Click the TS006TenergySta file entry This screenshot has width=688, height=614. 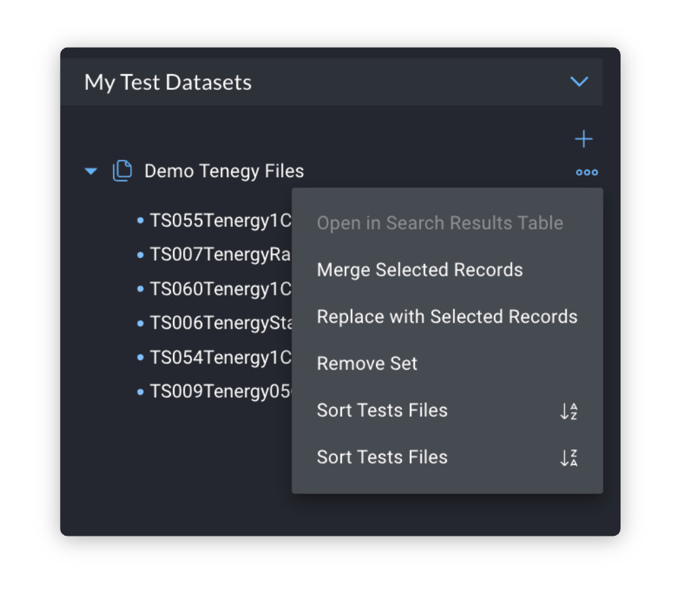[x=220, y=323]
